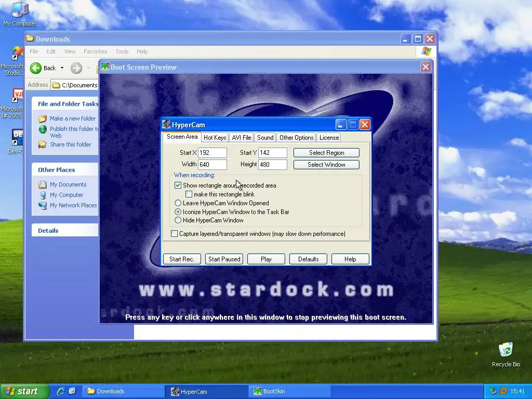Image resolution: width=532 pixels, height=399 pixels.
Task: Open the Help menu in Downloads
Action: [142, 51]
